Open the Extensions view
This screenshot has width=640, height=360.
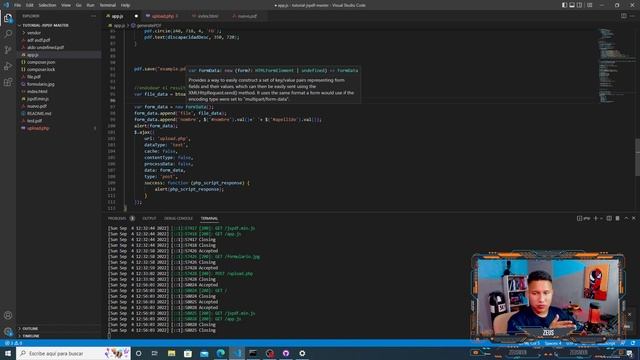pyautogui.click(x=8, y=82)
